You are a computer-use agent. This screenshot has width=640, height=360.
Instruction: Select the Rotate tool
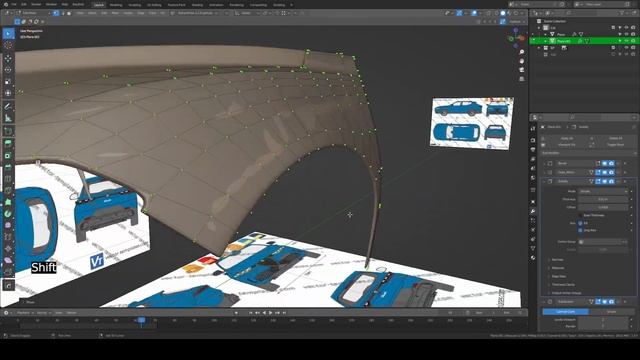coord(8,70)
